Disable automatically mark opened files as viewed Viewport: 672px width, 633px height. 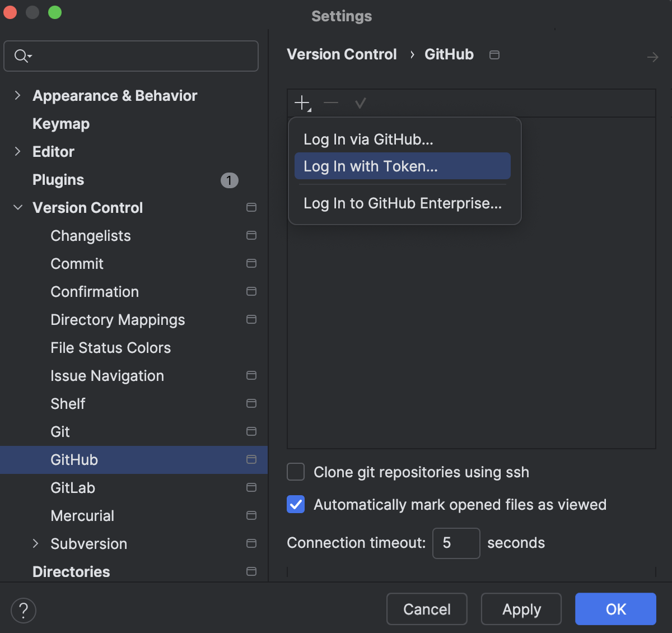295,504
